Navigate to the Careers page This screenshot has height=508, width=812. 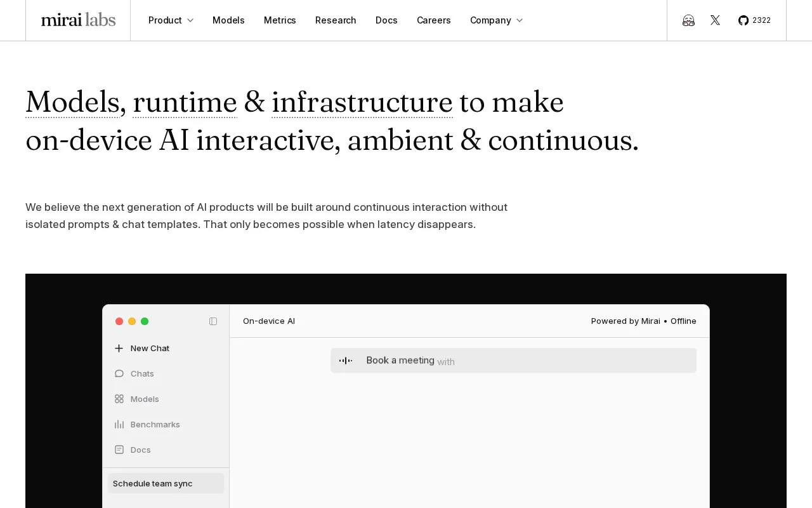pos(434,20)
